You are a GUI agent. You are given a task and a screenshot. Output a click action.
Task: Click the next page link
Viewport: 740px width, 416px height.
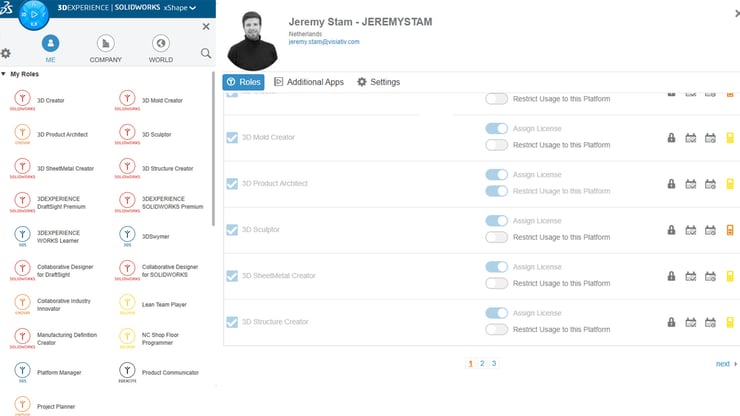[x=725, y=364]
